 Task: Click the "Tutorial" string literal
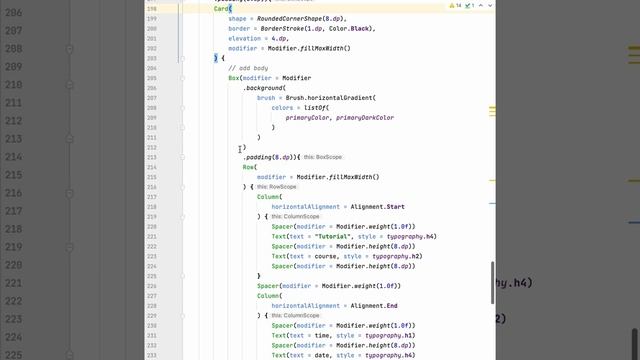pos(333,236)
